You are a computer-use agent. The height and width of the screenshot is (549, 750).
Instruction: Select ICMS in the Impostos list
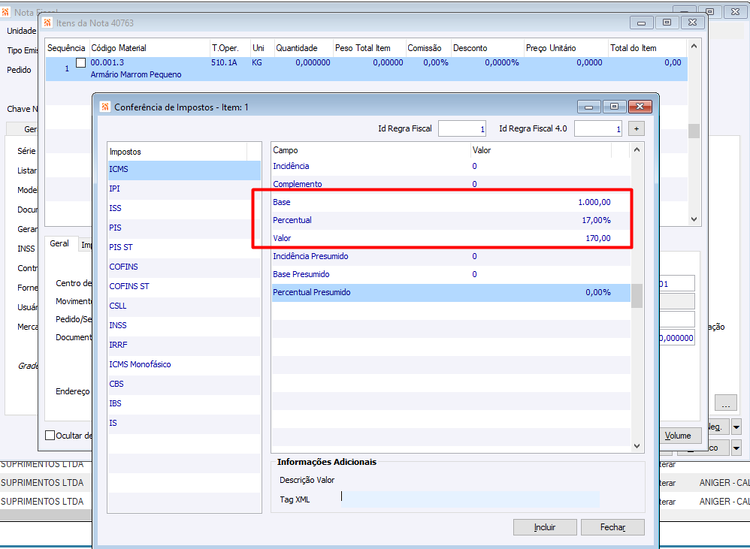(184, 169)
